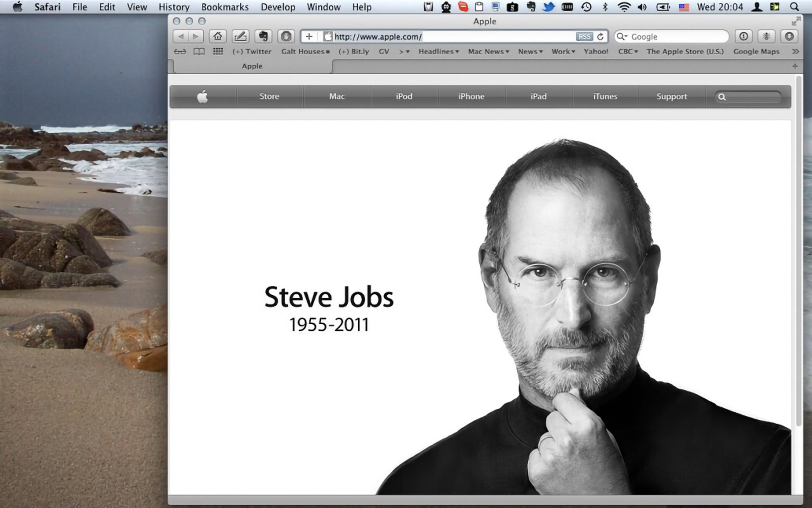The image size is (812, 508).
Task: Open Reading List glasses icon
Action: pos(180,52)
